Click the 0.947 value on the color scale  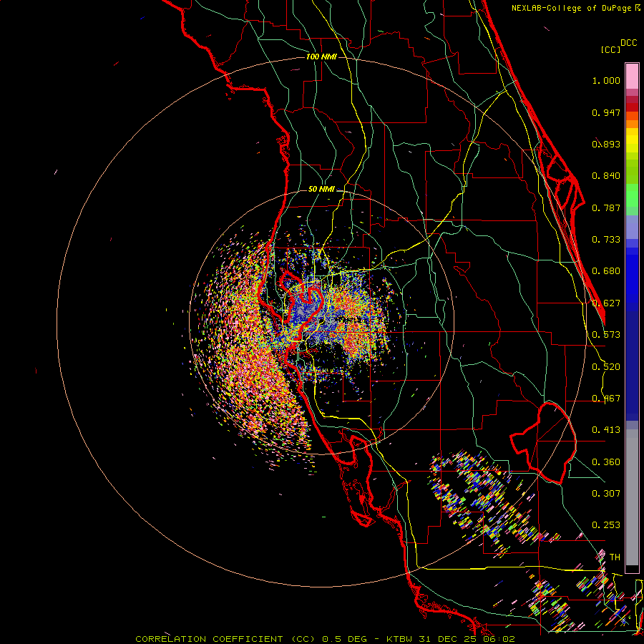tap(606, 112)
